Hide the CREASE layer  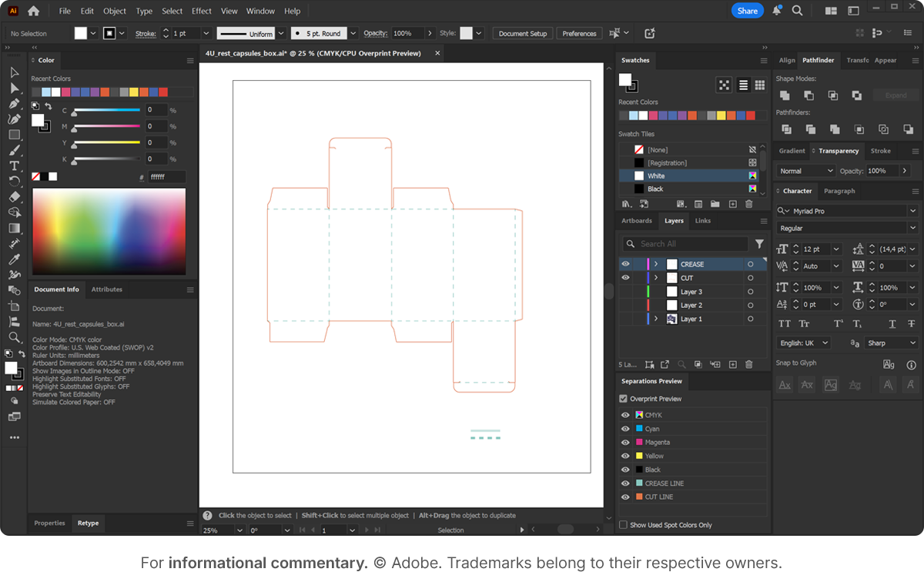point(625,264)
